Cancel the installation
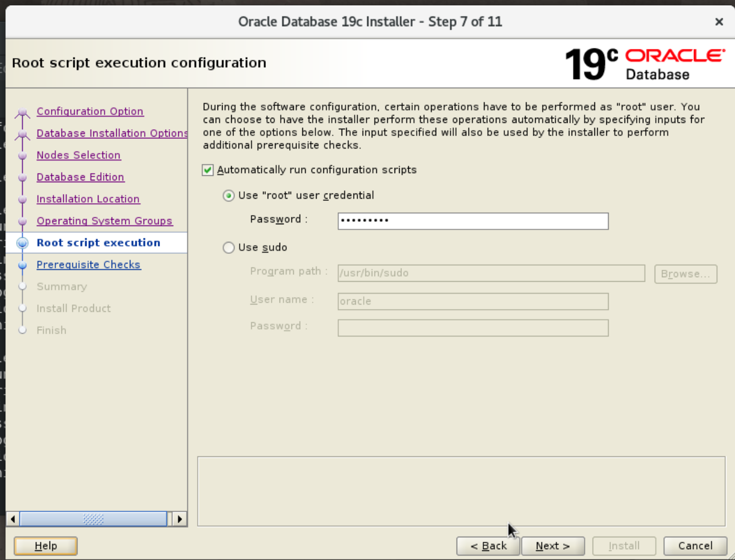This screenshot has width=735, height=560. click(695, 546)
